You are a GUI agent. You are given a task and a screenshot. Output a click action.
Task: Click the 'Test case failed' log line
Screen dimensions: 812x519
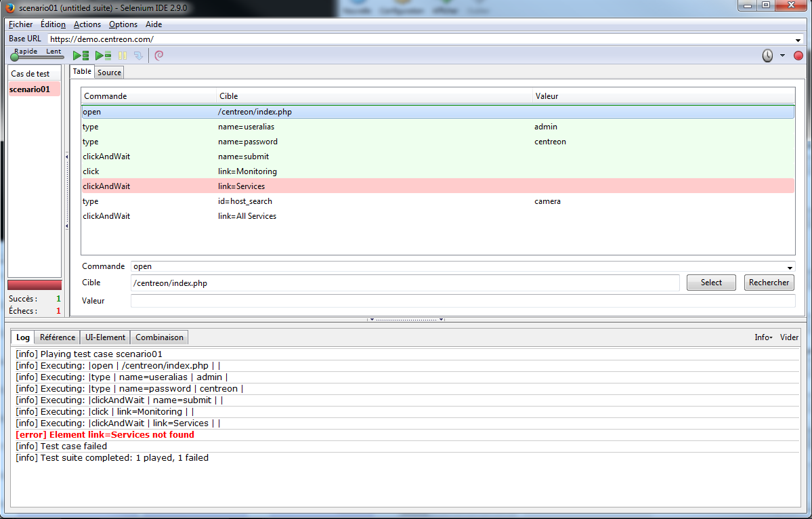(61, 447)
